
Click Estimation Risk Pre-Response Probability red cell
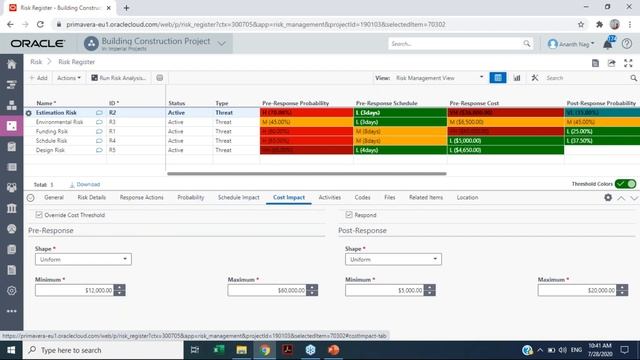307,113
